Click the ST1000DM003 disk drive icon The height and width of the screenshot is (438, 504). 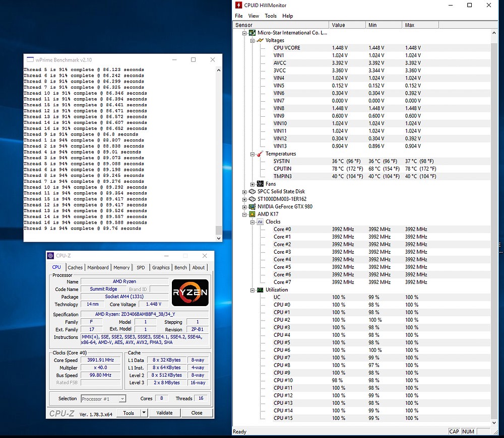click(x=253, y=199)
